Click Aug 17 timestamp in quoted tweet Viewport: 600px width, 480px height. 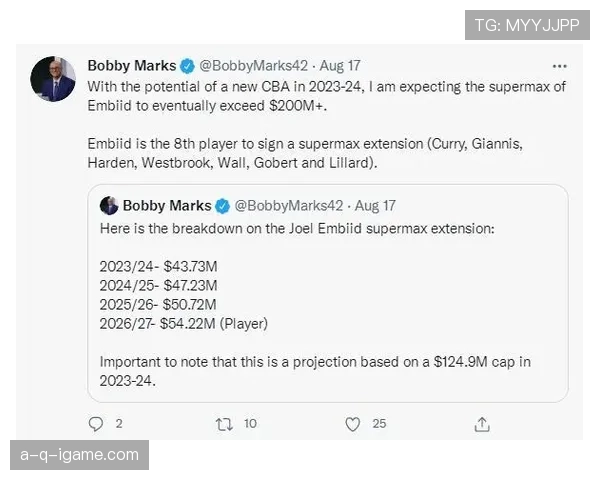tap(376, 205)
